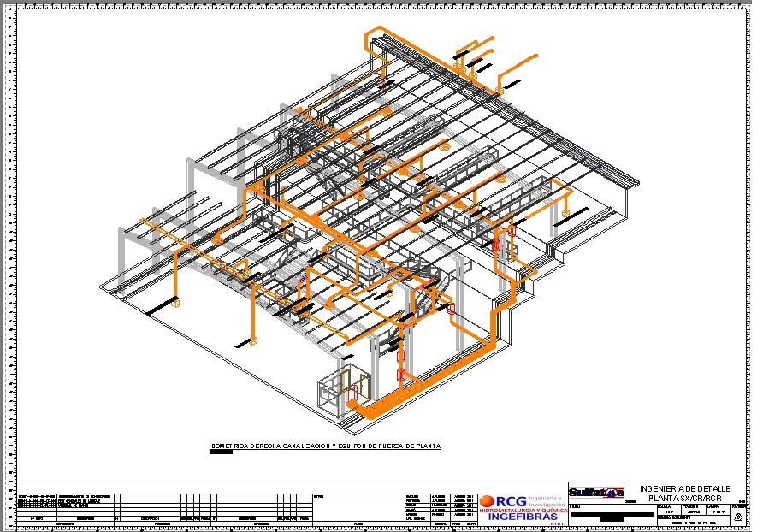Select the orange junction box at far left
Screen dimensions: 763x532
tap(175, 303)
